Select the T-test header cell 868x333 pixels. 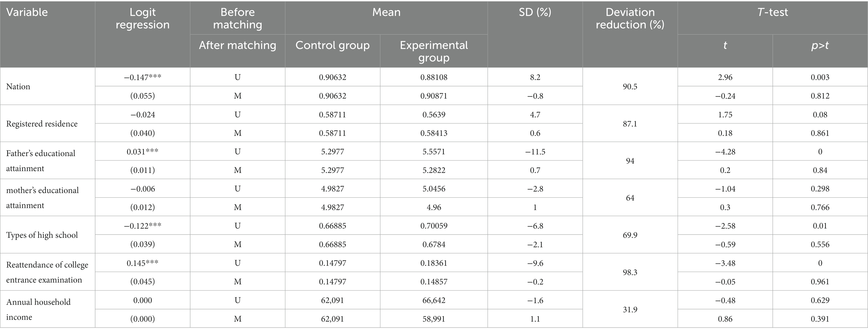(773, 13)
